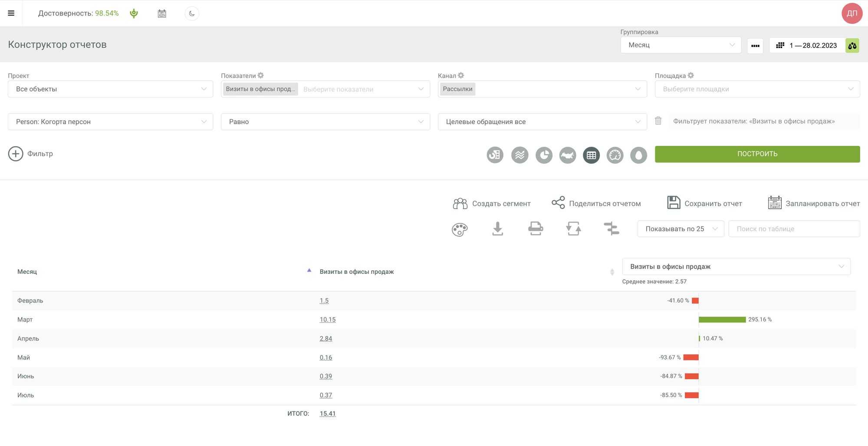Toggle dark mode with the moon icon

192,13
